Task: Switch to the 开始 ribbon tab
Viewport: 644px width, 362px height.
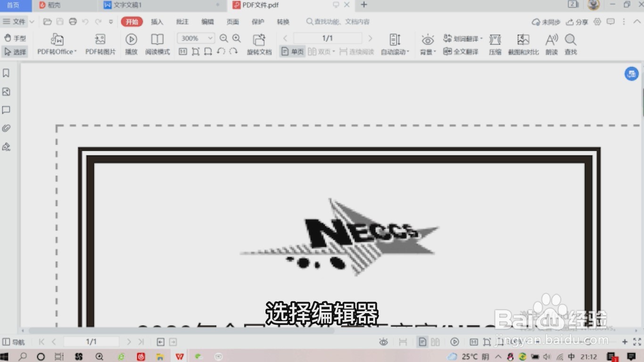Action: pyautogui.click(x=132, y=22)
